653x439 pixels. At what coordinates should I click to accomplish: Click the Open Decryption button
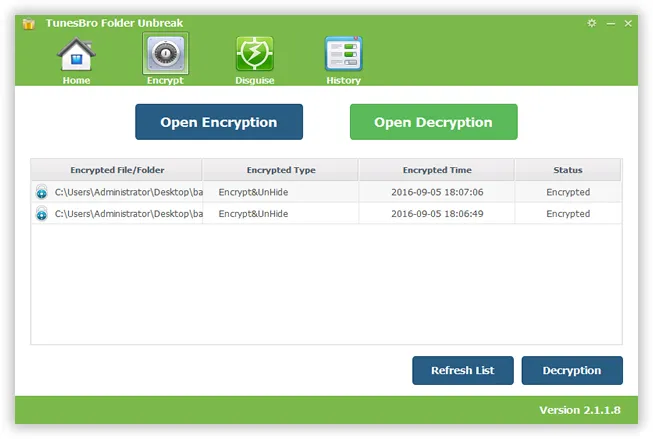click(433, 122)
